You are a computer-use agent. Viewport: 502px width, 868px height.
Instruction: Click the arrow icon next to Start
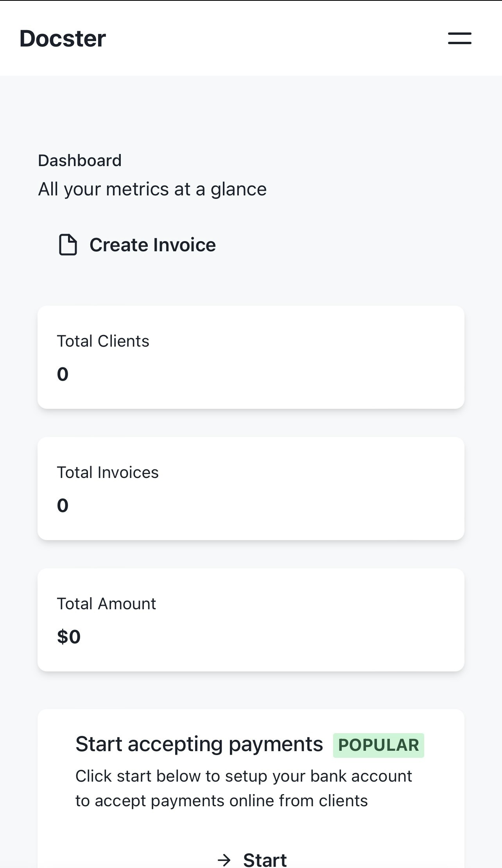coord(224,860)
